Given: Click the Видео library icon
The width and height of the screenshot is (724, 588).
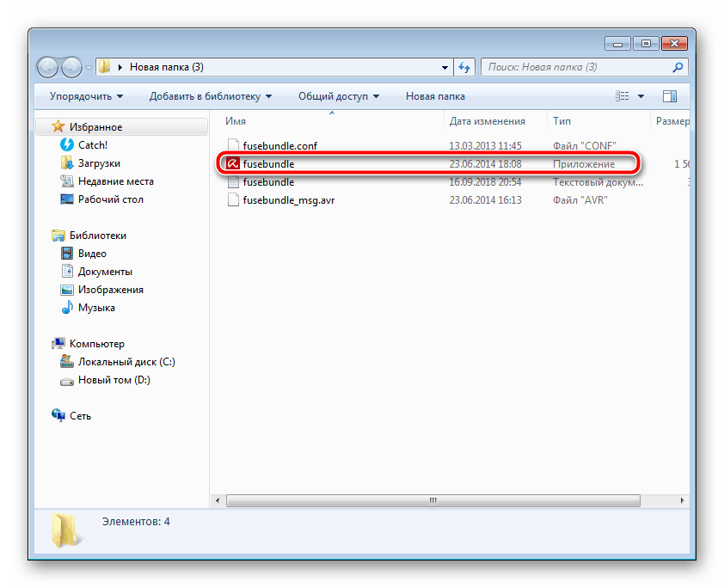Looking at the screenshot, I should [x=68, y=254].
